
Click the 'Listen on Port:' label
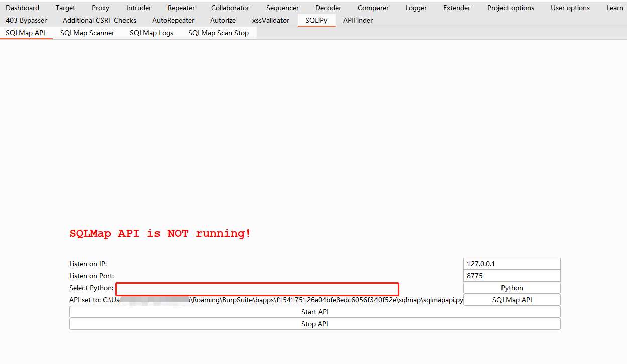[92, 276]
